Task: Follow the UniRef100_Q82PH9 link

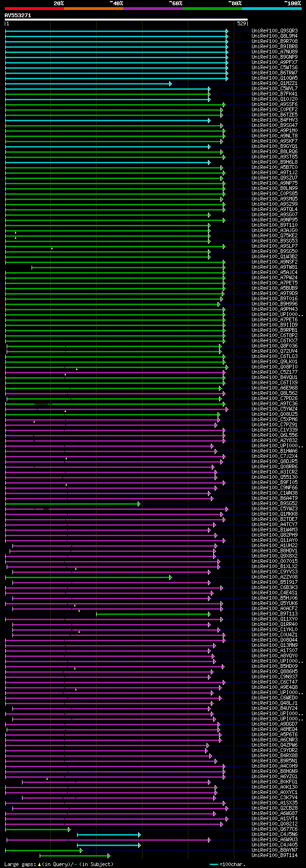Action: (x=274, y=535)
